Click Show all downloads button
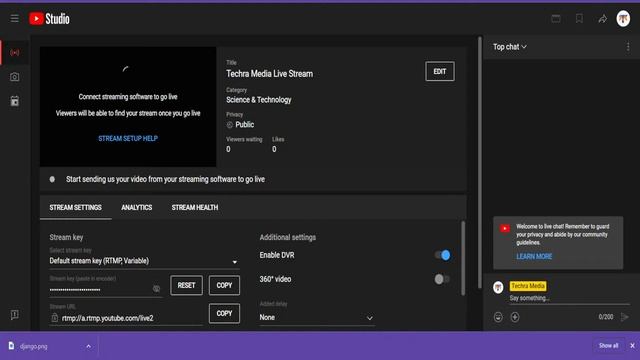 [x=608, y=346]
